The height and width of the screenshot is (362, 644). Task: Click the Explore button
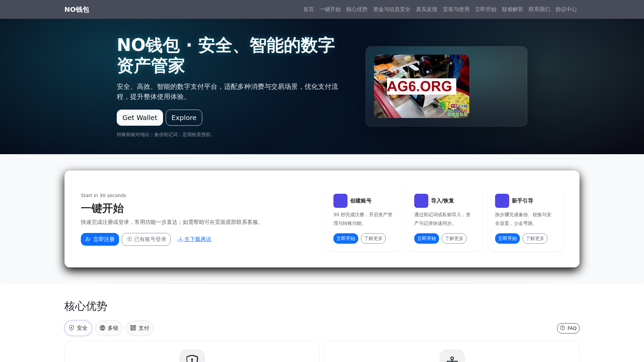184,118
